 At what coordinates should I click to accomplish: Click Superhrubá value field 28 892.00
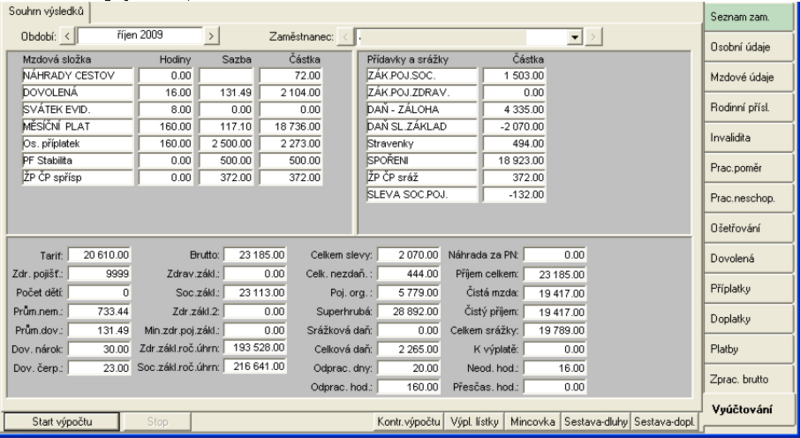pos(409,311)
